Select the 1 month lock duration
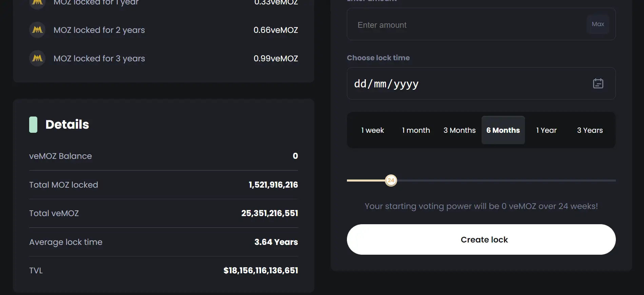Image resolution: width=644 pixels, height=295 pixels. [x=416, y=130]
